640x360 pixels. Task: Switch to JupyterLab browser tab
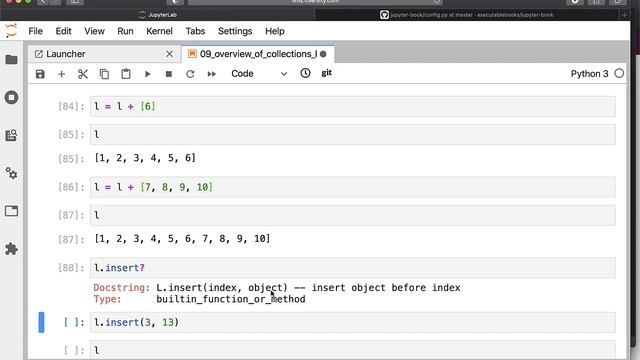[x=158, y=15]
